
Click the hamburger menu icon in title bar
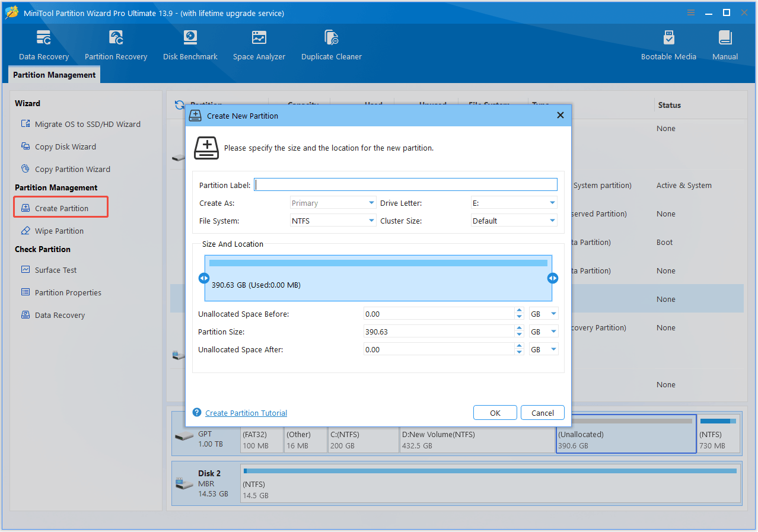(x=691, y=12)
